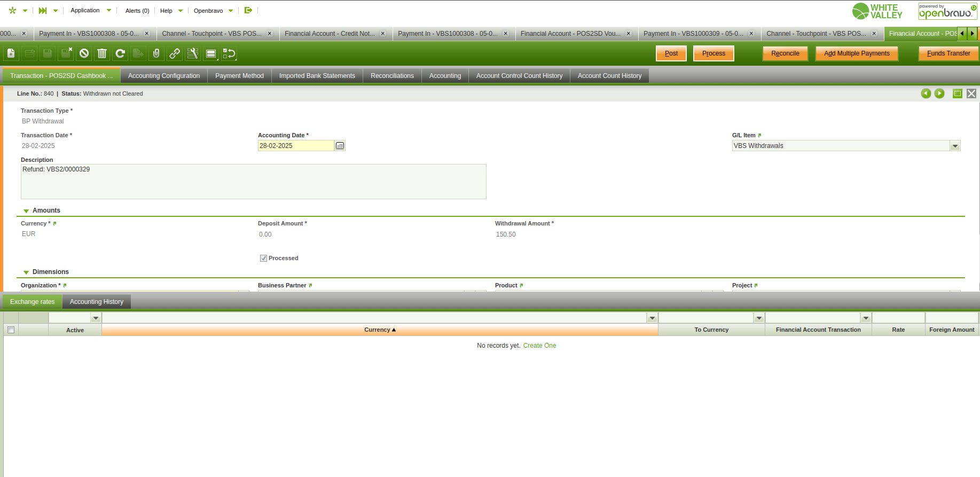Maximize the form with the green square icon
980x477 pixels.
click(x=958, y=93)
